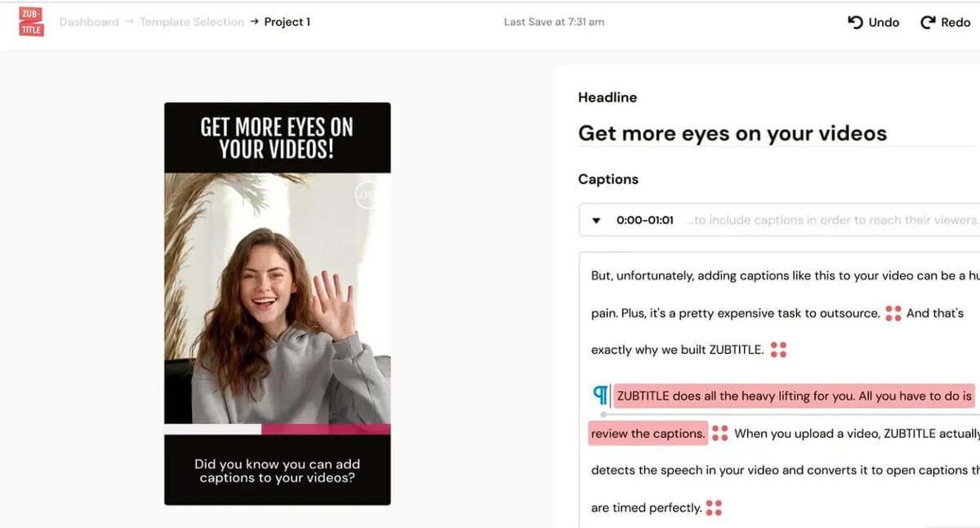Edit the Headline text field

click(732, 133)
